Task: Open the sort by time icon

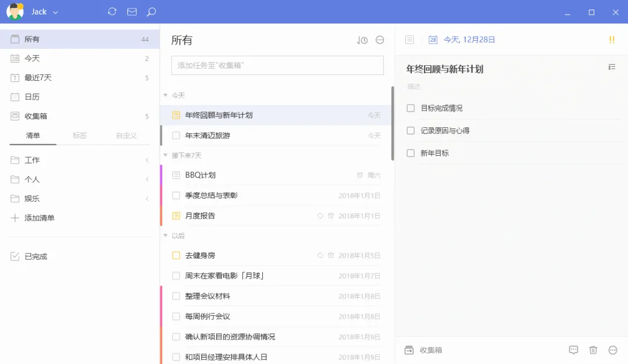Action: coord(362,40)
